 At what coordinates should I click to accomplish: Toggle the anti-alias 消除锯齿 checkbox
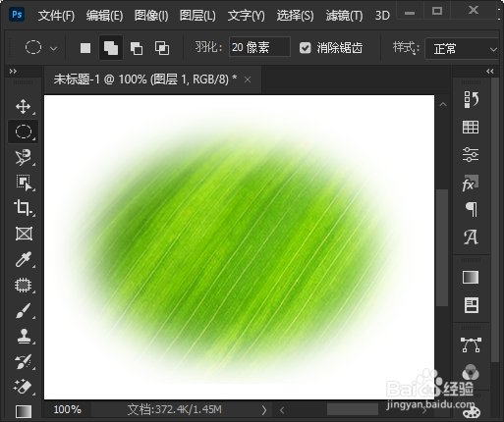tap(305, 48)
